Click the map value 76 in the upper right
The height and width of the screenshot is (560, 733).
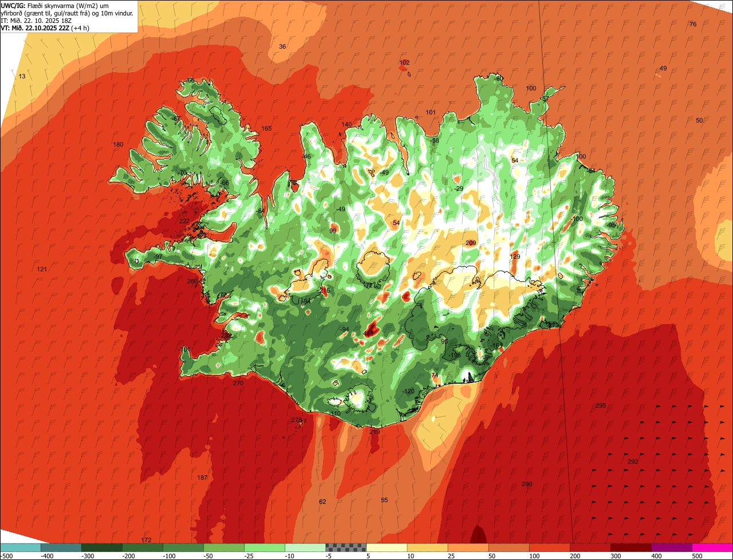pyautogui.click(x=693, y=24)
